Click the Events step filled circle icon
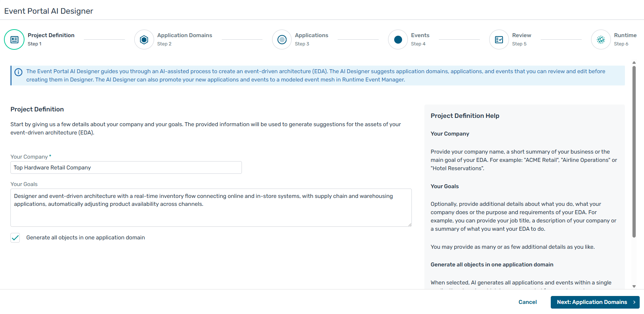 point(398,40)
